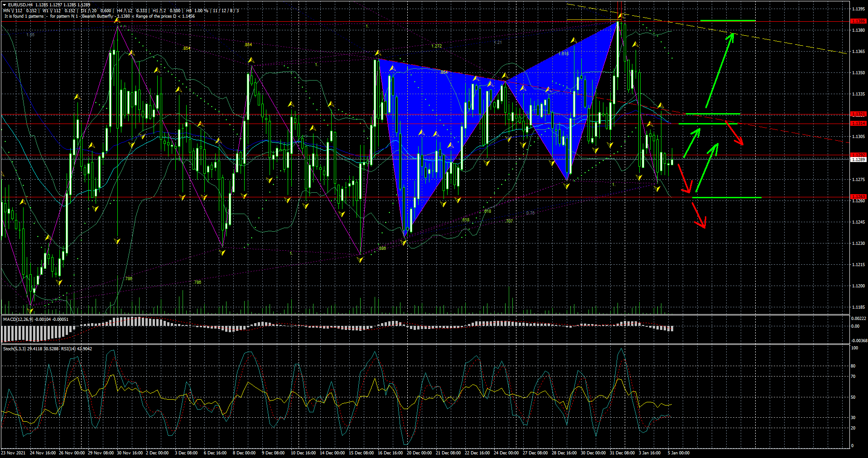
Task: Click the current price label 1.1289
Action: [x=858, y=160]
